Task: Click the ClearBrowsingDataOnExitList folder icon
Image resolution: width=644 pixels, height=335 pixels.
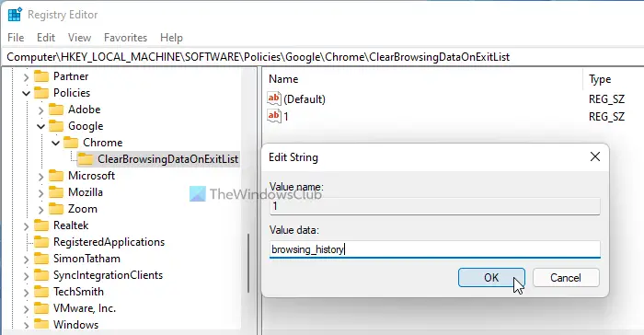Action: (86, 158)
